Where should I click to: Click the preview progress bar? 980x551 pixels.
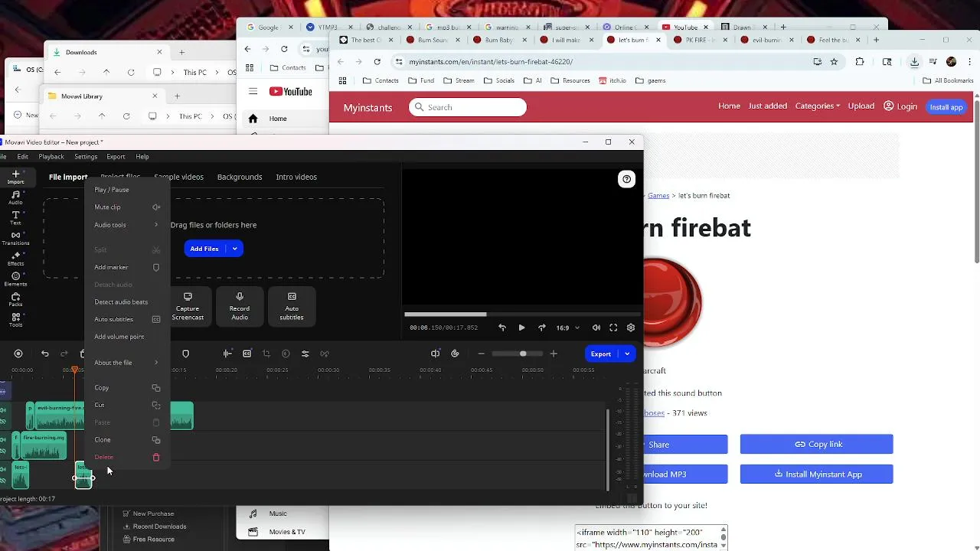click(522, 314)
